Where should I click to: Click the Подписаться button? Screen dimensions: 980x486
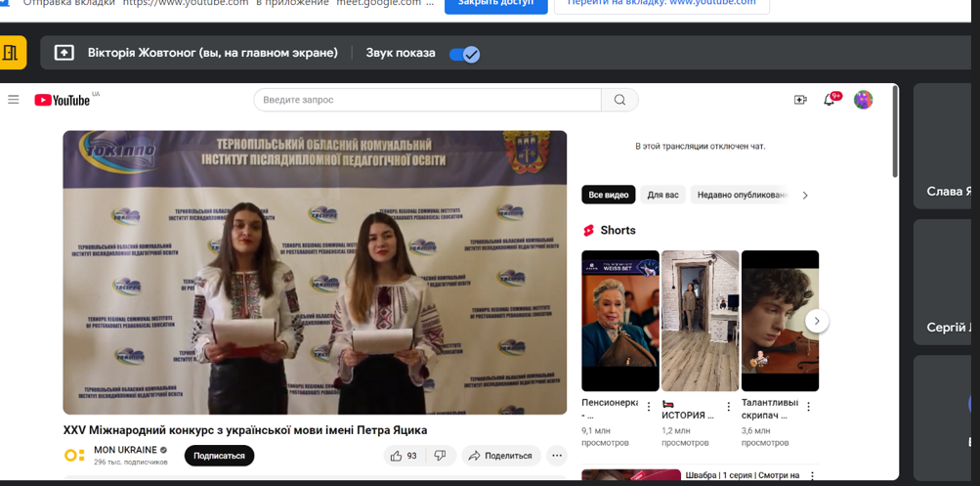point(219,456)
